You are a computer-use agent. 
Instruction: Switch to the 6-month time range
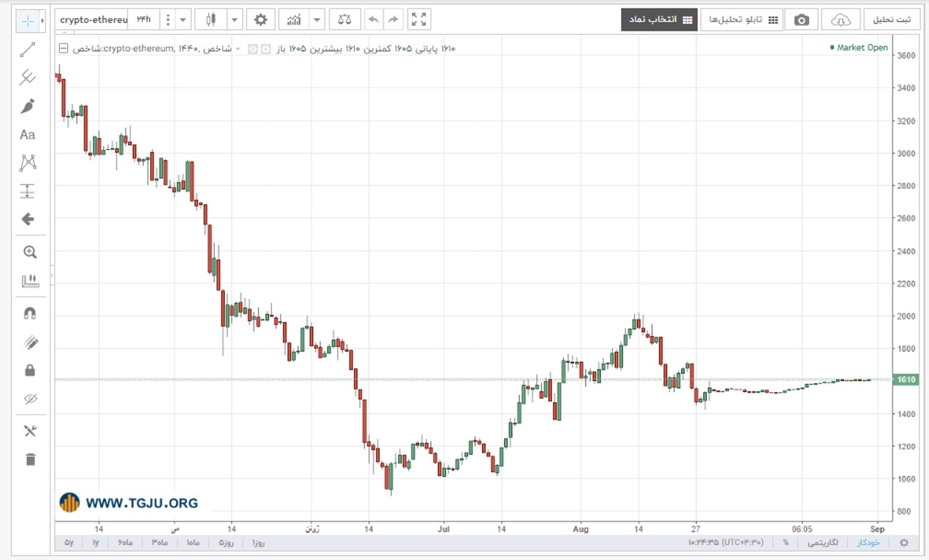[125, 542]
